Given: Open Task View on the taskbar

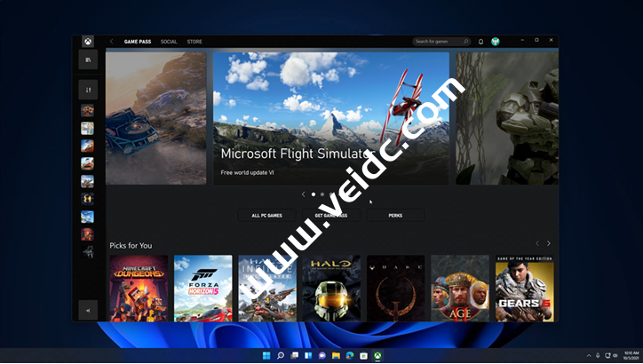Looking at the screenshot, I should (x=295, y=355).
